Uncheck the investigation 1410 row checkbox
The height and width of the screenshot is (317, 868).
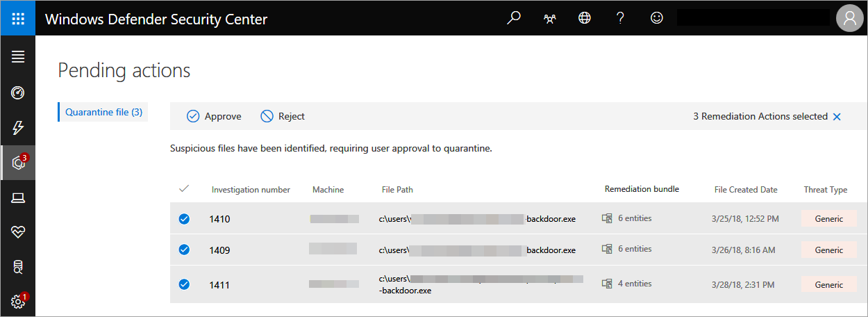tap(184, 219)
